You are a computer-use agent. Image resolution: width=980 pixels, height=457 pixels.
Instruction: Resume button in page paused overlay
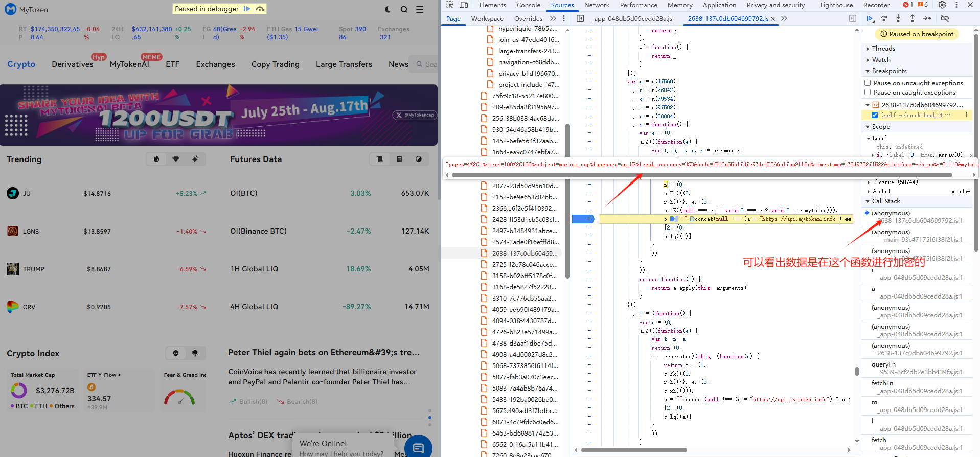pos(247,9)
